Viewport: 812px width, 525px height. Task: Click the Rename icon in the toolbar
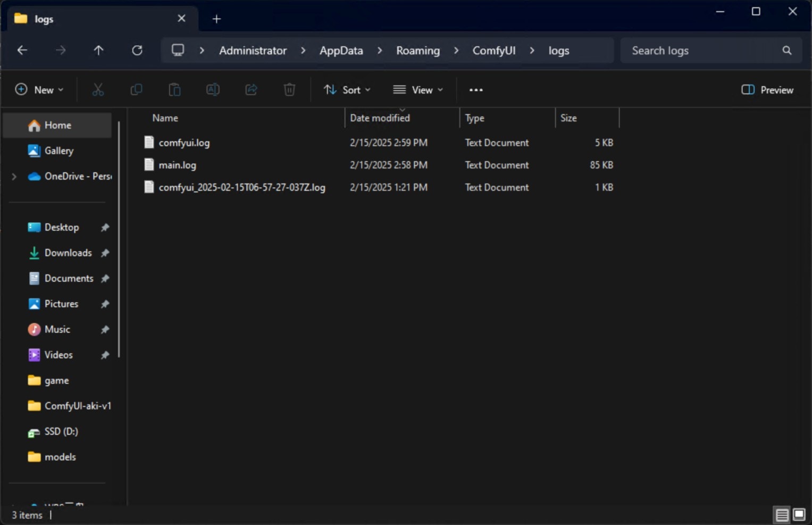(213, 89)
